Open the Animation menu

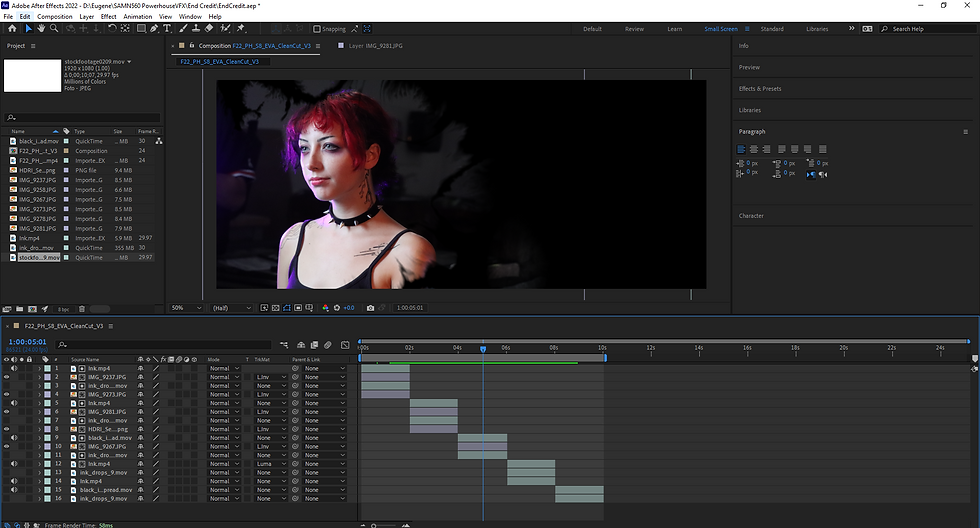[138, 17]
